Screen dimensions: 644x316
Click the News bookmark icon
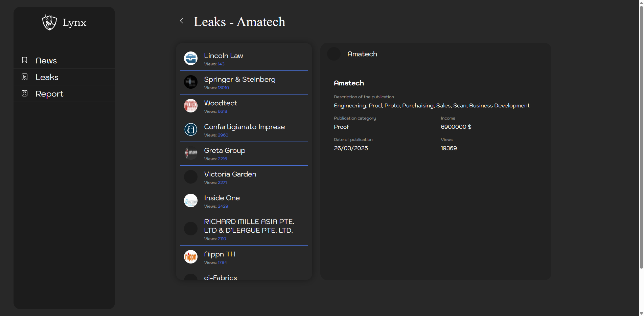[x=25, y=60]
